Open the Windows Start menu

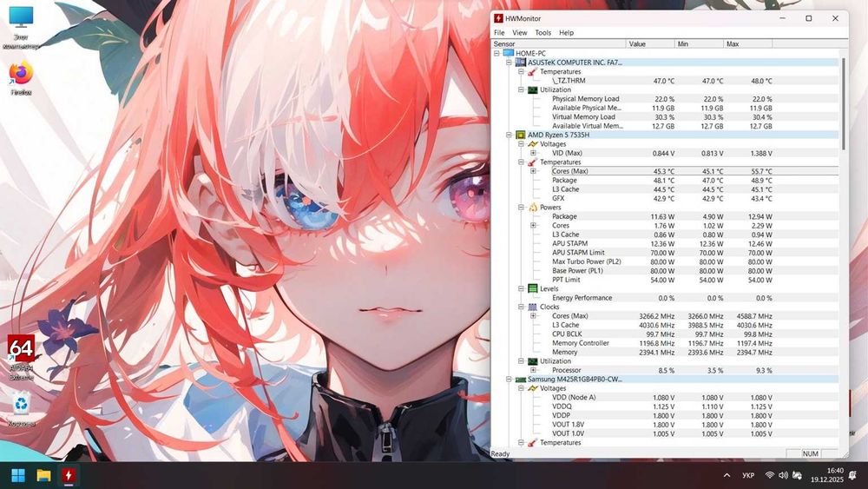click(x=18, y=475)
